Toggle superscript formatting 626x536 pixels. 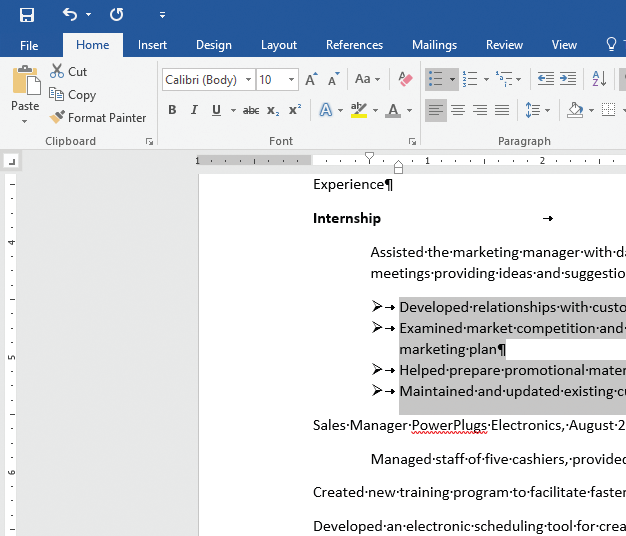coord(295,110)
